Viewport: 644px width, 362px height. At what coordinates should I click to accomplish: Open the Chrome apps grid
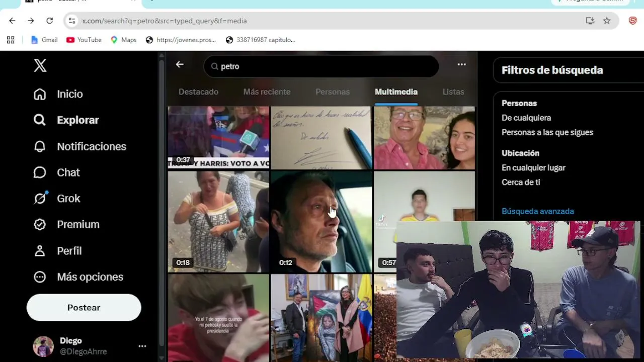[x=11, y=40]
